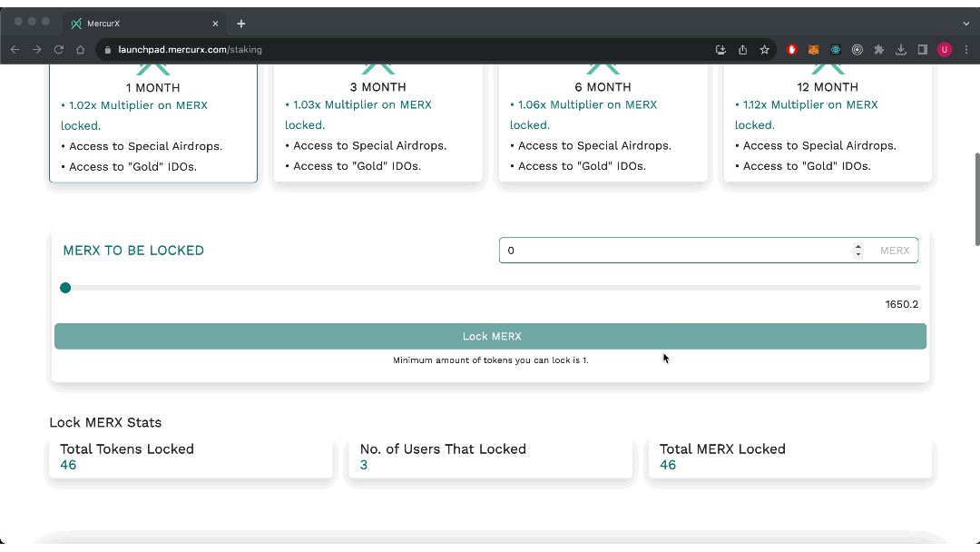Viewport: 980px width, 552px height.
Task: Open the red ad-blocker extension
Action: (792, 50)
